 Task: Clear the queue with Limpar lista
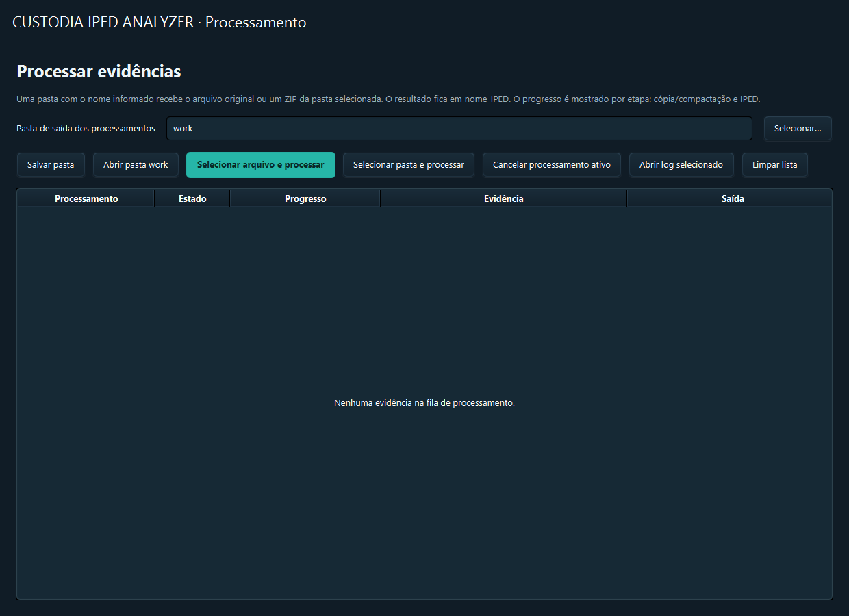pyautogui.click(x=775, y=165)
